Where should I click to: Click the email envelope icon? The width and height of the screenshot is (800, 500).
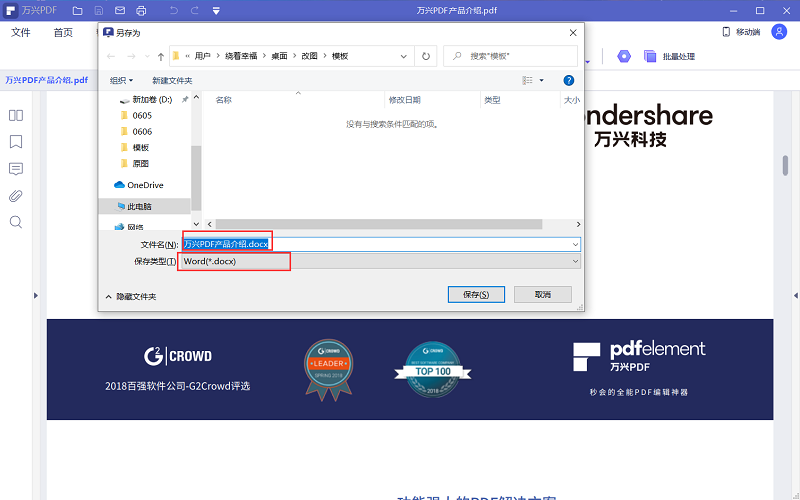[120, 11]
